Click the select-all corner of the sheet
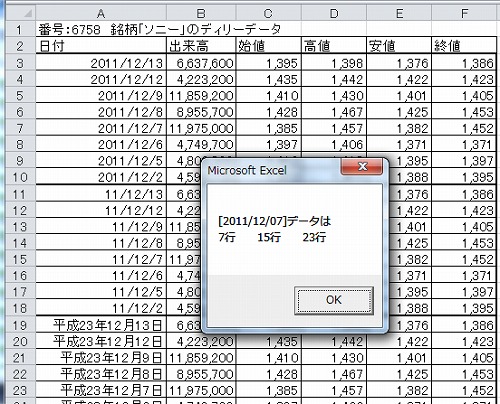Viewport: 500px width, 404px height. coord(20,13)
